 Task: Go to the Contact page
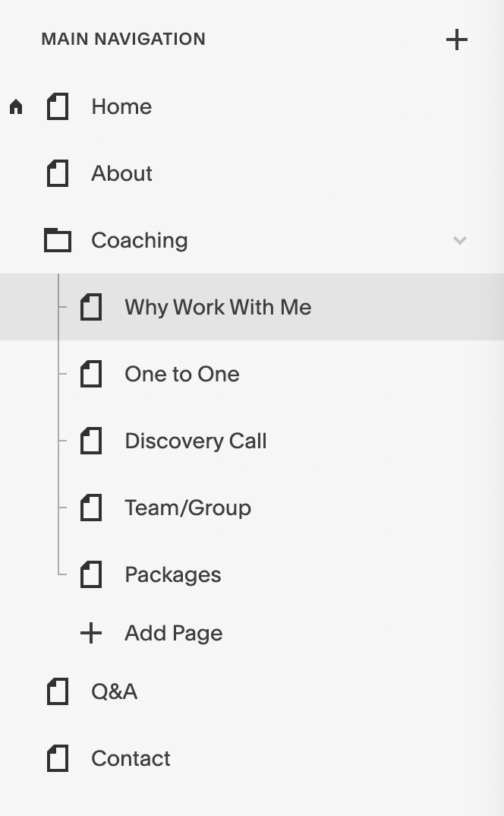coord(252,758)
